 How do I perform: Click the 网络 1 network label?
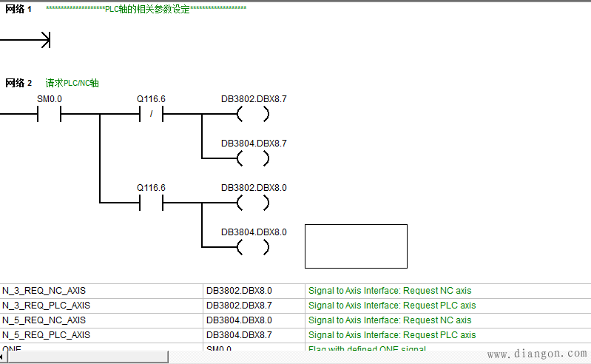click(18, 9)
